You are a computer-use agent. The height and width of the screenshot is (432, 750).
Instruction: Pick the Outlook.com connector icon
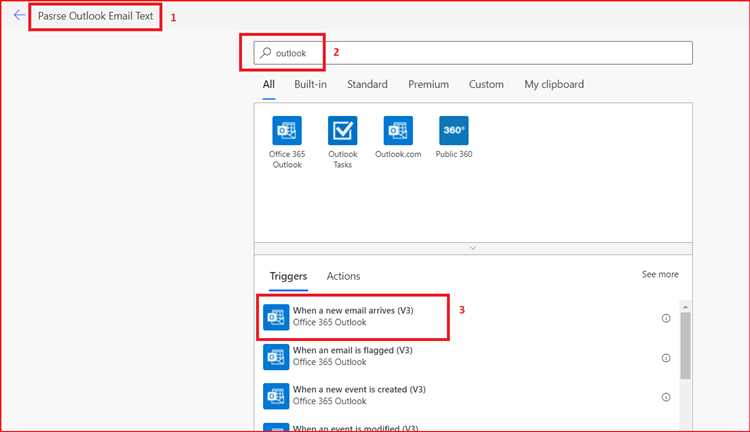(398, 130)
